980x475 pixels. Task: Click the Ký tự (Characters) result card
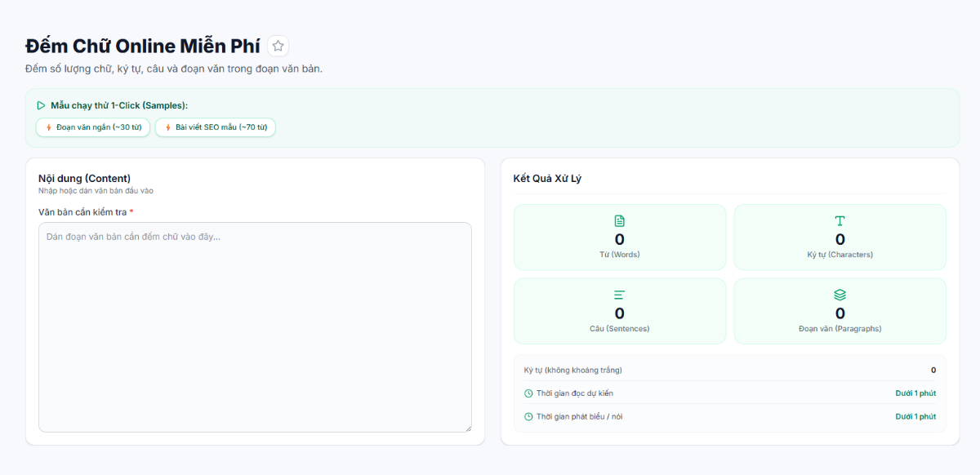(840, 237)
